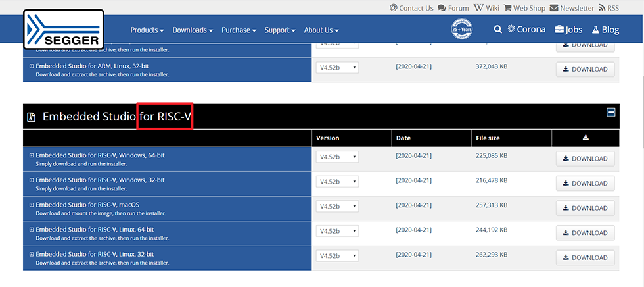This screenshot has width=644, height=287.
Task: Expand Embedded Studio for ARM, Linux, 32-bit row
Action: 32,66
